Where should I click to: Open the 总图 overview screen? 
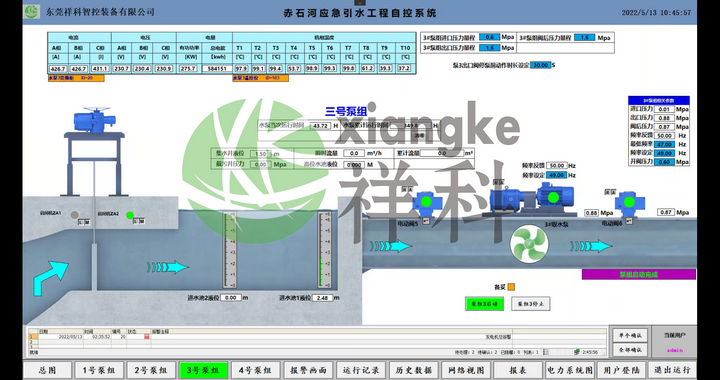click(48, 370)
